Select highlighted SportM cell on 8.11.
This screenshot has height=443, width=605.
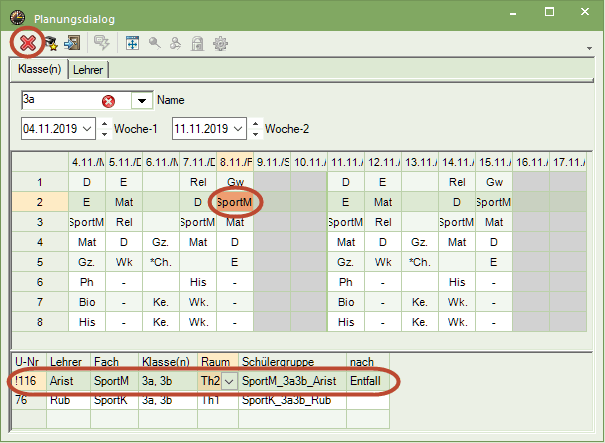click(x=235, y=202)
